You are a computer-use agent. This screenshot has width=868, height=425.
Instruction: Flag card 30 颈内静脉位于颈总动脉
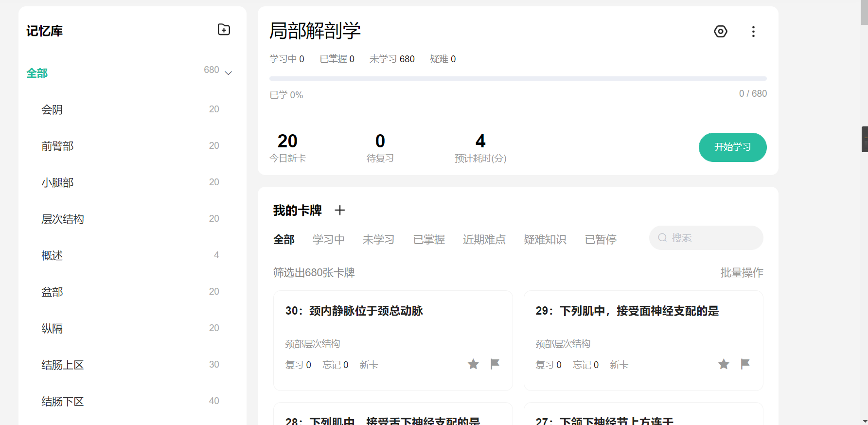coord(495,364)
